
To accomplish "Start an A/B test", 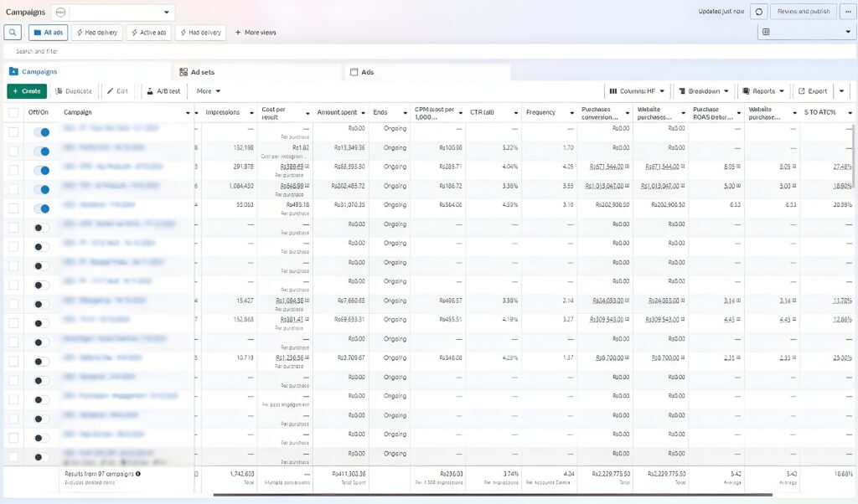I will (x=163, y=91).
